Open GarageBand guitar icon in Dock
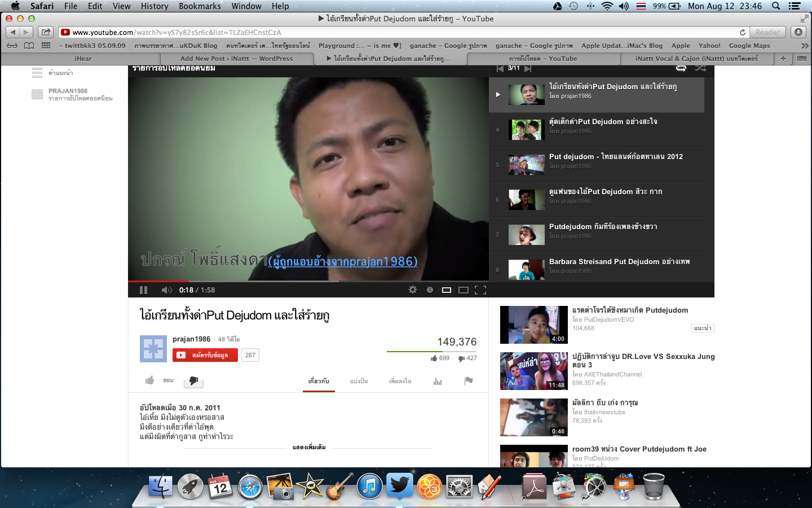 pos(340,486)
